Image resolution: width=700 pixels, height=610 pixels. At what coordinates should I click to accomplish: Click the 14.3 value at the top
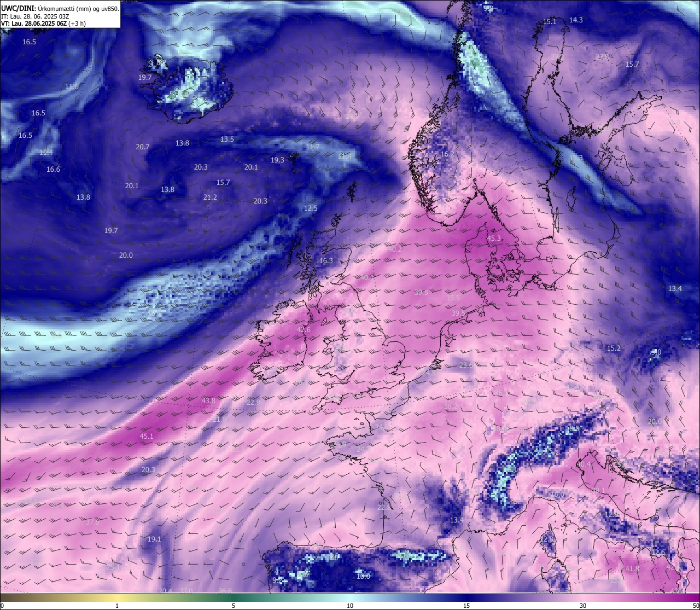pyautogui.click(x=576, y=20)
